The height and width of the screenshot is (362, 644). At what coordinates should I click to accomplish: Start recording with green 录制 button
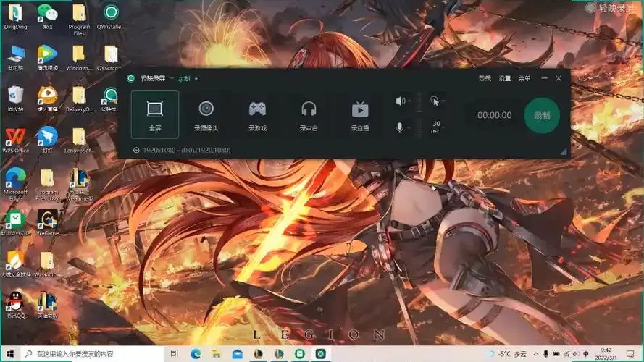[x=542, y=115]
